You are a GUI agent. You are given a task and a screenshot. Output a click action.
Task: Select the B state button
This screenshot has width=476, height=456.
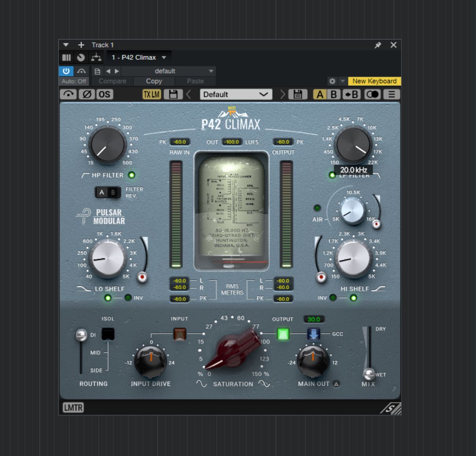(334, 95)
